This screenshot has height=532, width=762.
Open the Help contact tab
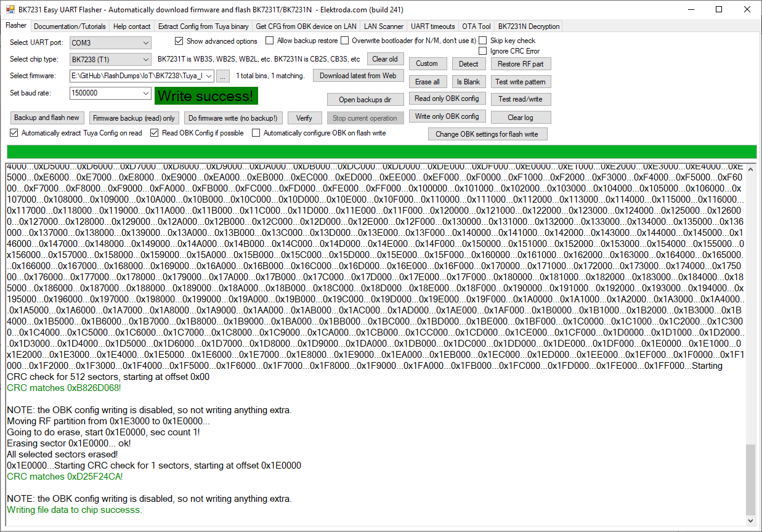point(132,26)
